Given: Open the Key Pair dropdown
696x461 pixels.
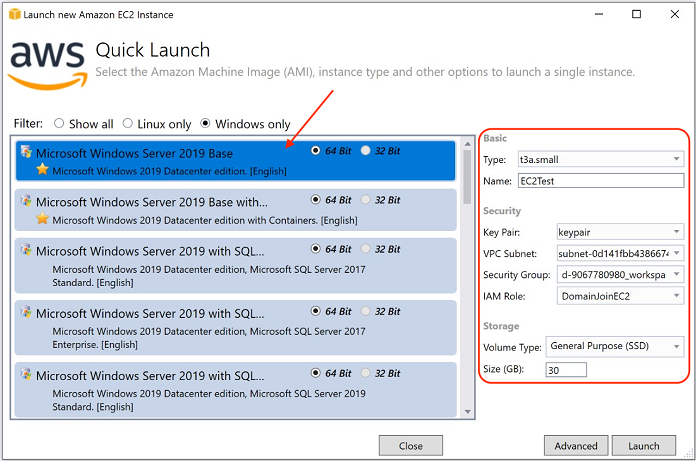Looking at the screenshot, I should pyautogui.click(x=620, y=232).
